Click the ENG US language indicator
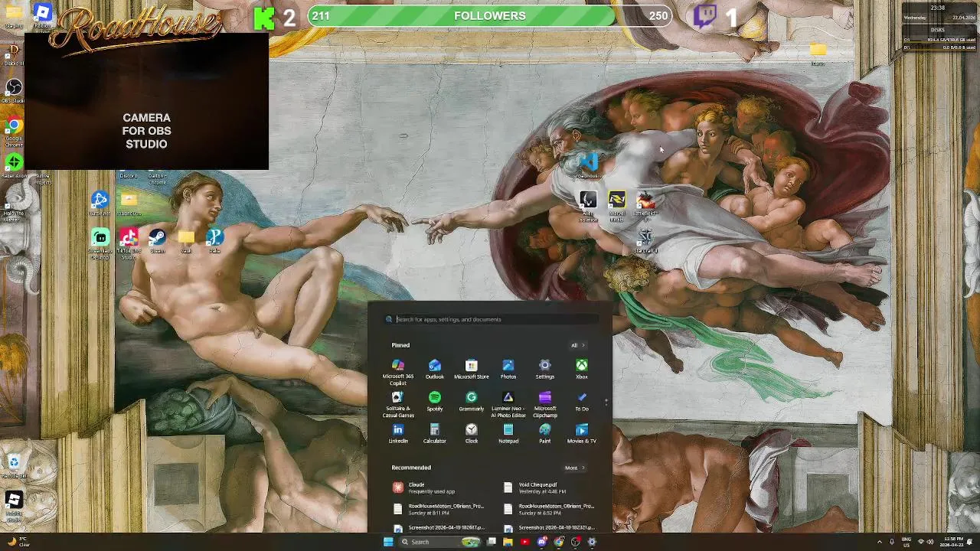This screenshot has width=980, height=551. [x=906, y=542]
